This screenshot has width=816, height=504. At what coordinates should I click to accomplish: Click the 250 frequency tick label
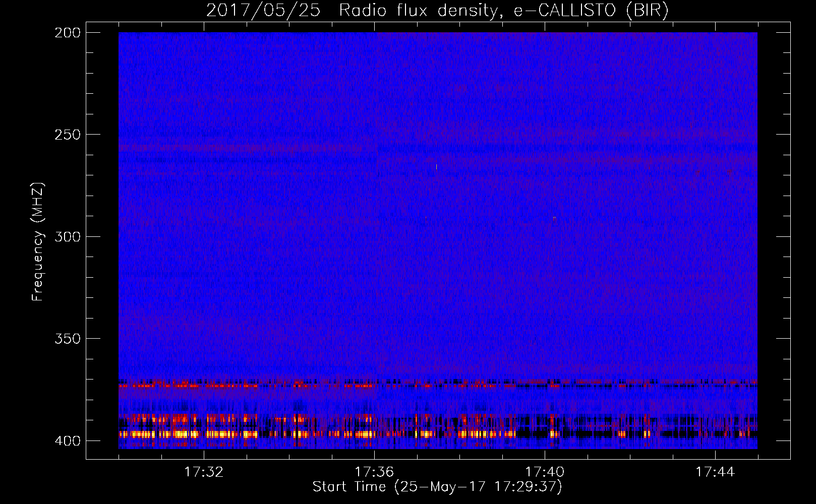(68, 135)
